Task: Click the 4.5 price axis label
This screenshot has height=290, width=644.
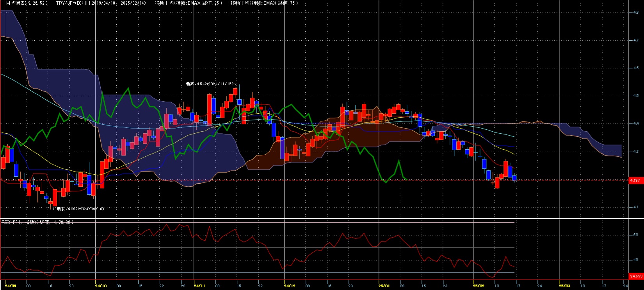Action: (636, 96)
